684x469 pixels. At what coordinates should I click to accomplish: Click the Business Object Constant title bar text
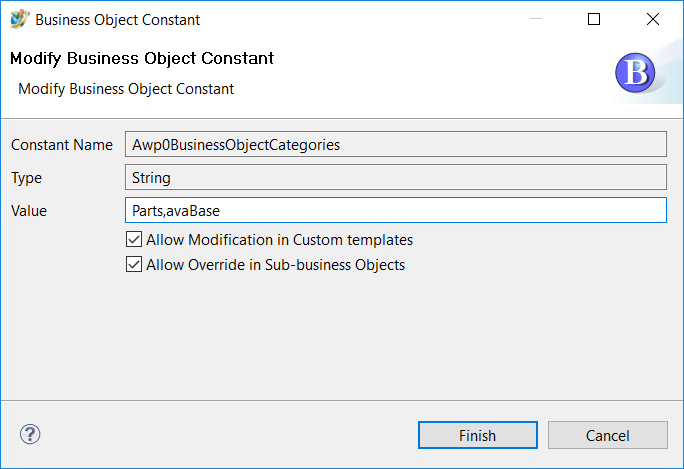point(118,20)
